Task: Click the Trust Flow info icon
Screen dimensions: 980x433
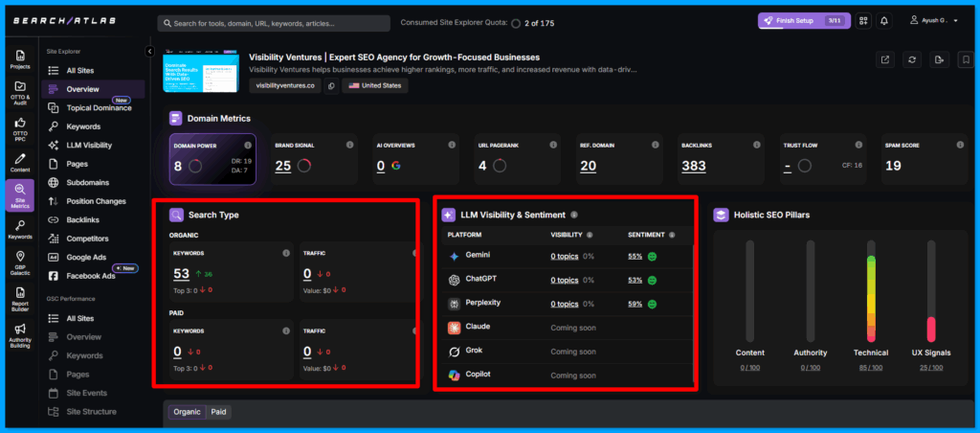Action: (x=858, y=146)
